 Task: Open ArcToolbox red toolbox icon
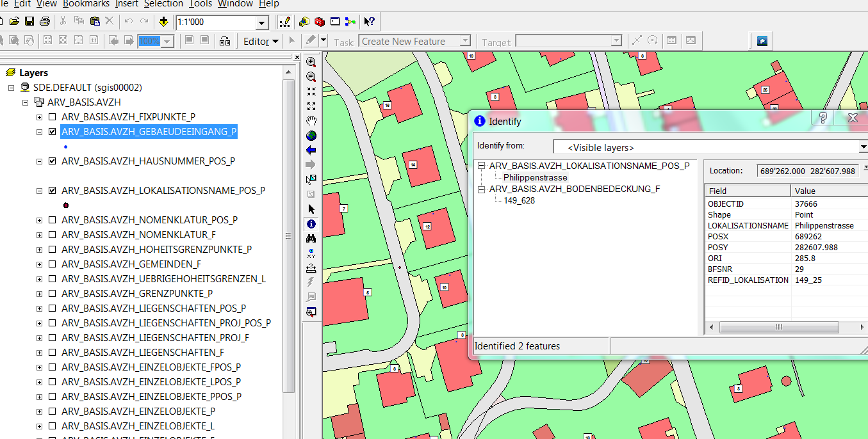pyautogui.click(x=320, y=22)
